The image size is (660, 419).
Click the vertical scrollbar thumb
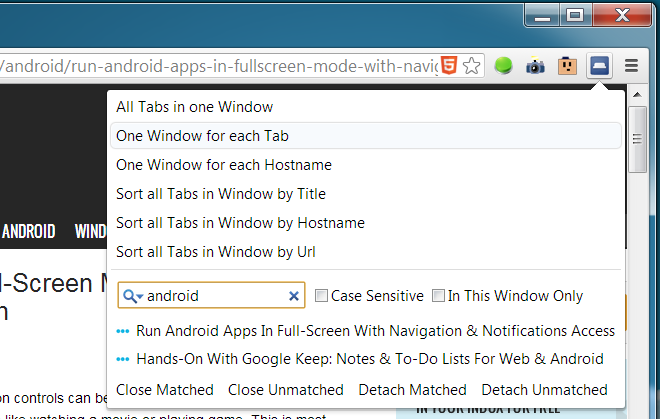pyautogui.click(x=637, y=139)
